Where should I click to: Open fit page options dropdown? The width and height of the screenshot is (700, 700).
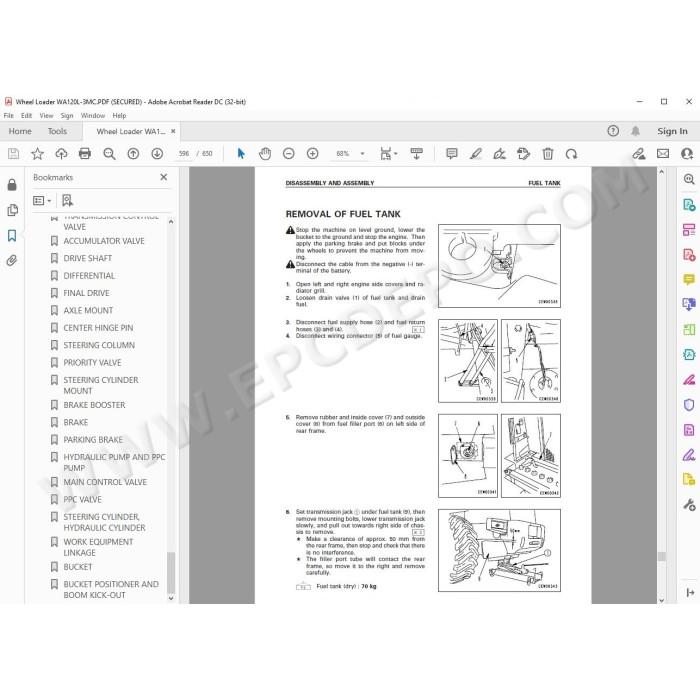tap(388, 154)
